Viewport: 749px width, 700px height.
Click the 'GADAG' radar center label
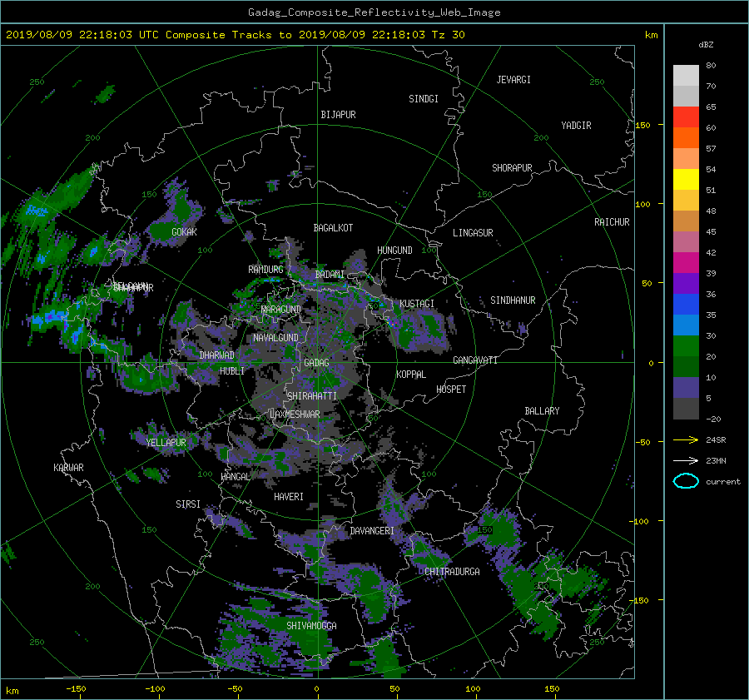317,363
